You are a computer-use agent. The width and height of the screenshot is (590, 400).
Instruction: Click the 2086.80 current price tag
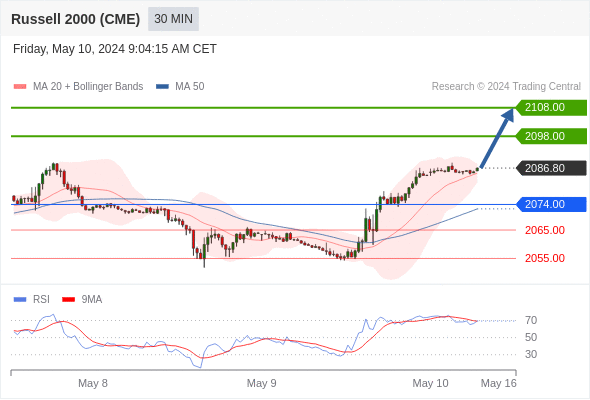tap(551, 168)
